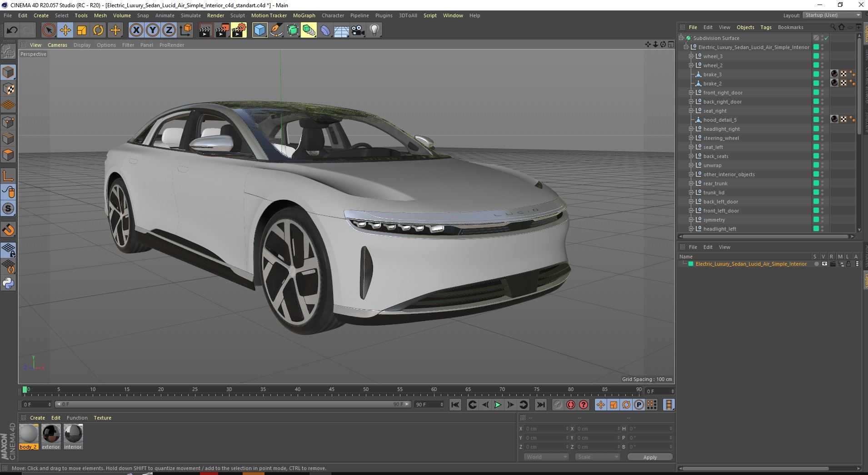Enable Polygons mode in sidebar
This screenshot has width=868, height=475.
(x=8, y=155)
